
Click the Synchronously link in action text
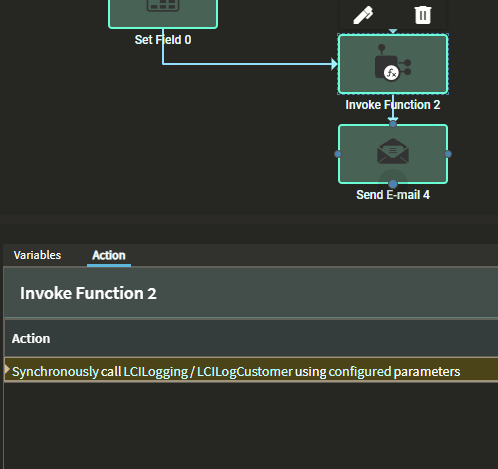coord(55,371)
